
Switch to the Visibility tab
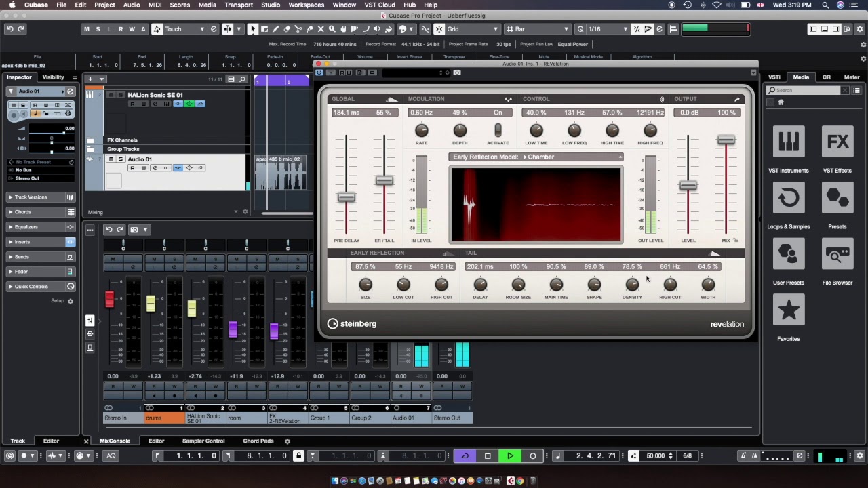[x=53, y=77]
